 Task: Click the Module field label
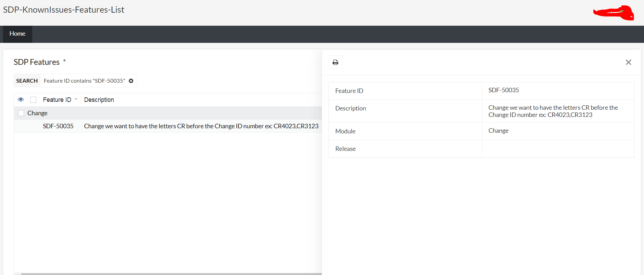pos(345,131)
